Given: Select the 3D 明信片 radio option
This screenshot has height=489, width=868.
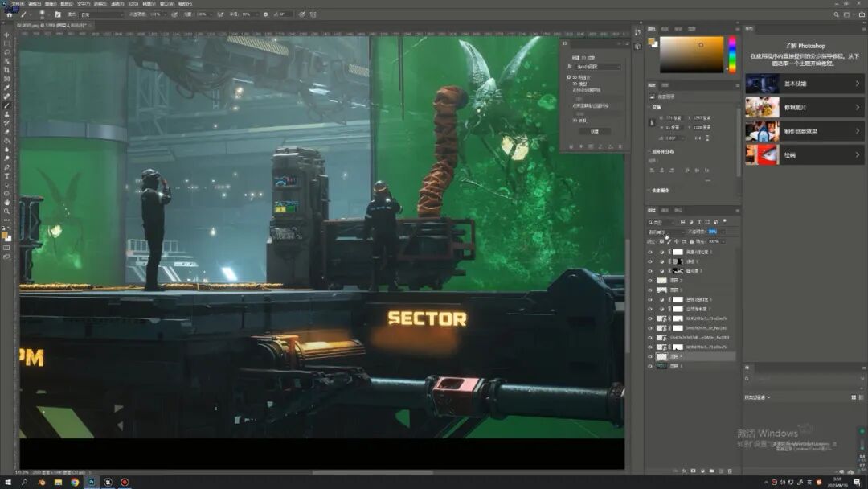Looking at the screenshot, I should pyautogui.click(x=568, y=77).
